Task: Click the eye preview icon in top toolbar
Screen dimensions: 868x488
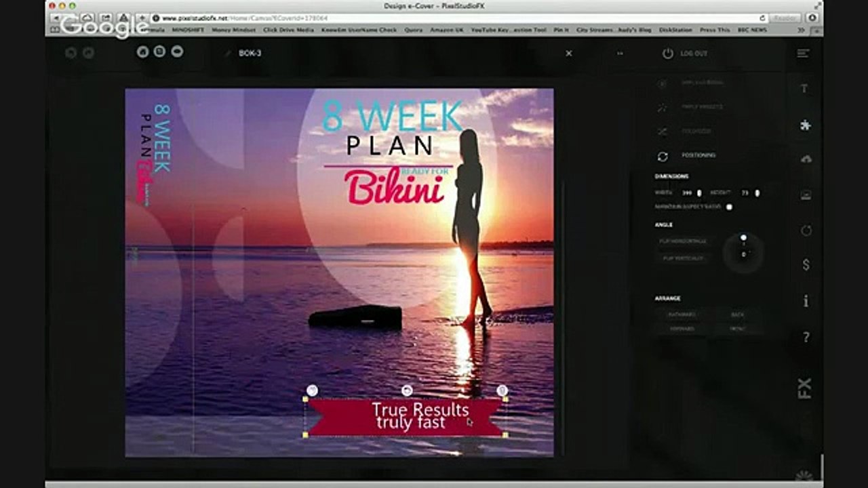Action: point(177,52)
